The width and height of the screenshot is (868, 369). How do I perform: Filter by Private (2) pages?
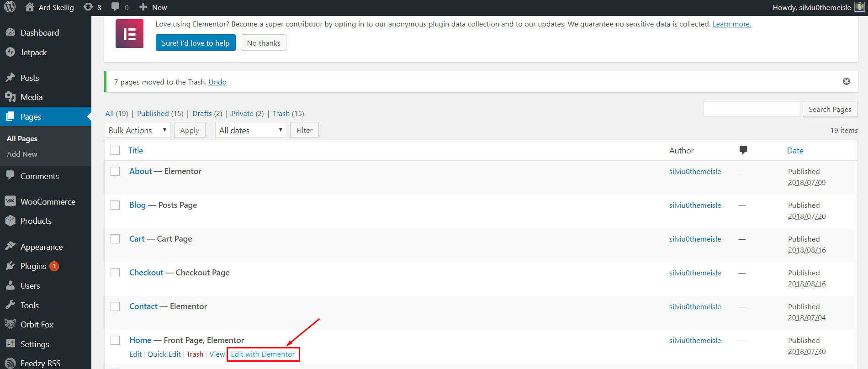coord(247,113)
